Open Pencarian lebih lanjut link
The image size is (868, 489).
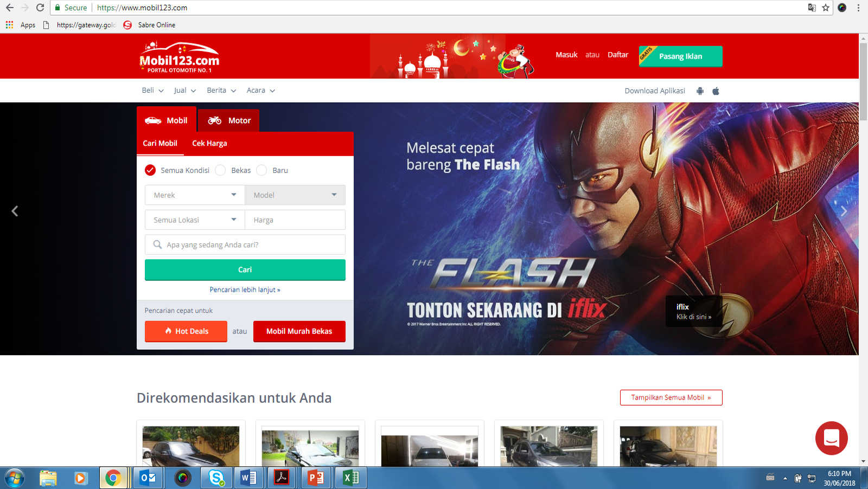tap(245, 289)
